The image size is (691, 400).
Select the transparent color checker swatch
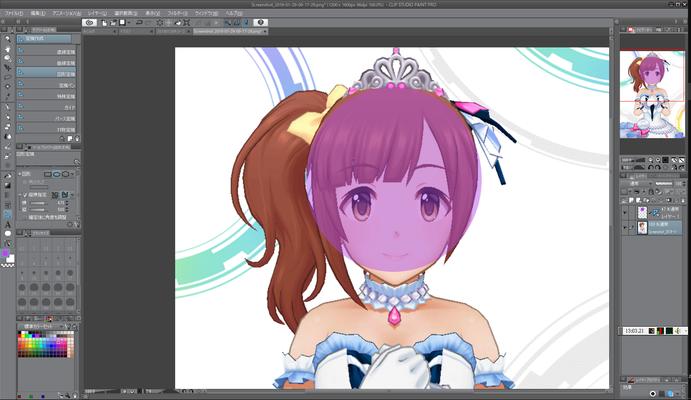7,265
